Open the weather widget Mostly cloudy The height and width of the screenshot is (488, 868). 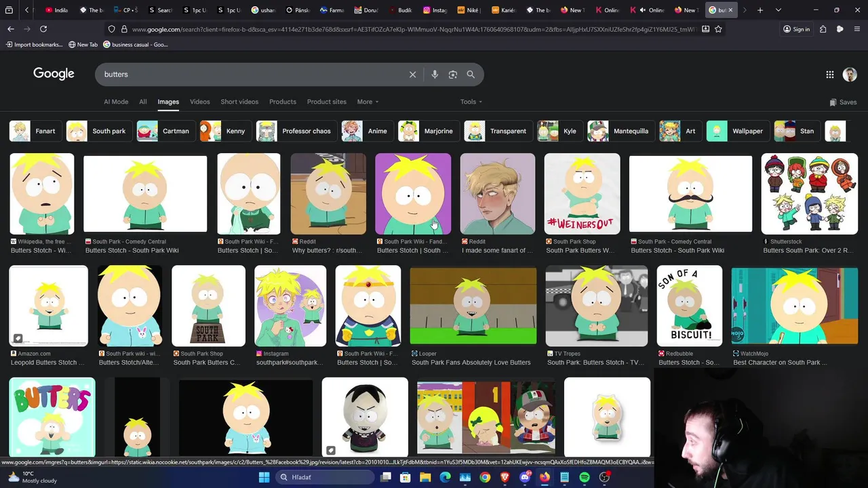(33, 477)
